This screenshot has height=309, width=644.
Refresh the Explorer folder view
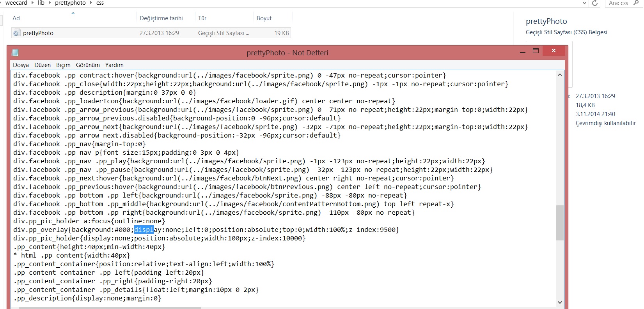click(x=595, y=3)
